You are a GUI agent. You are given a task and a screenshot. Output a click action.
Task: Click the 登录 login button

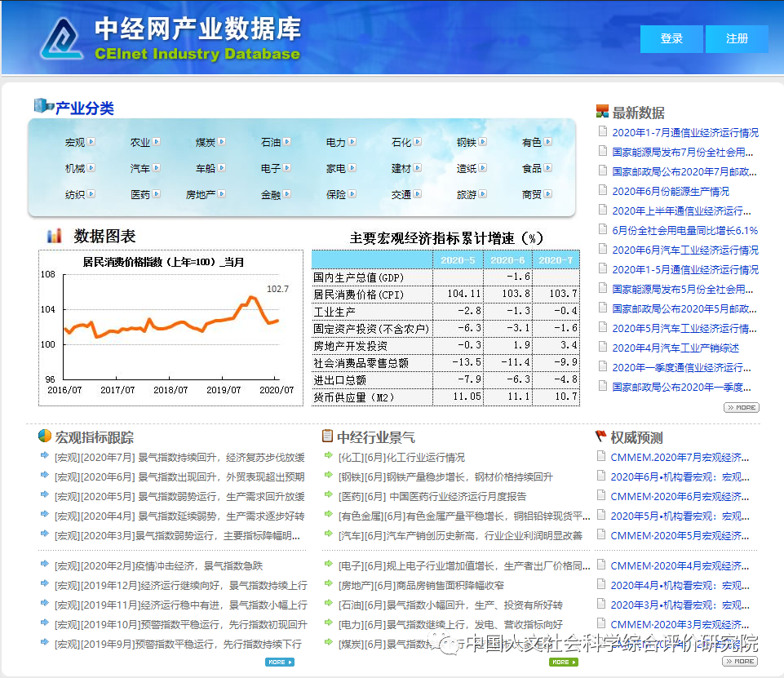click(671, 39)
